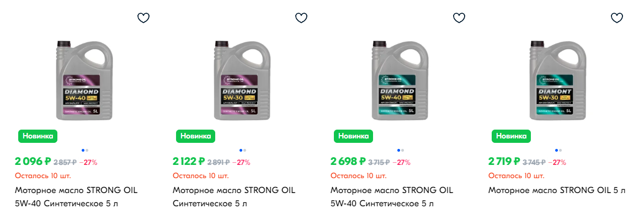View teal Diamond 5W-40 canister photo
Screen dimensions: 644x214
tap(400, 81)
